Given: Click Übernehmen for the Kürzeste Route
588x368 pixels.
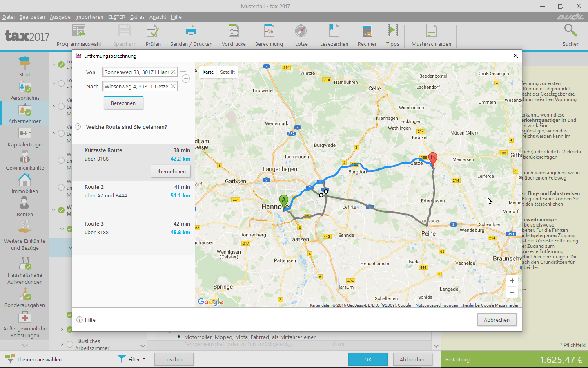Looking at the screenshot, I should [171, 171].
